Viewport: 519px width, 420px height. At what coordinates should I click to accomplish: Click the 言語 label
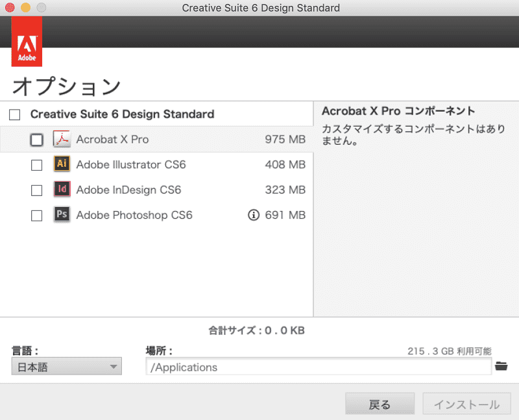tap(25, 351)
